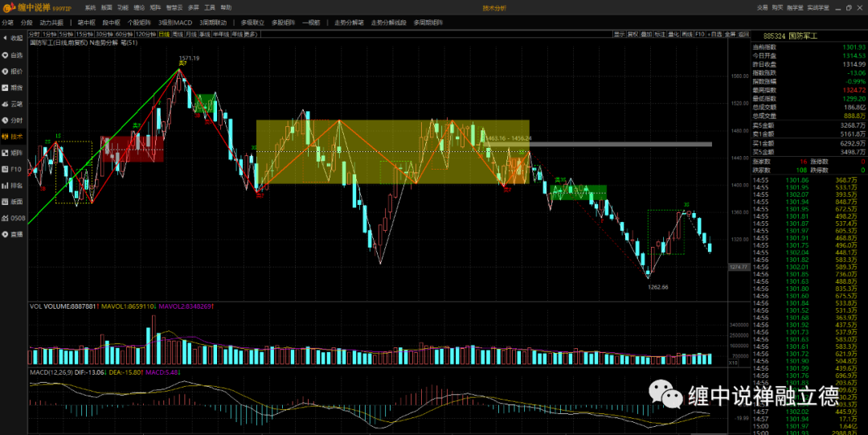Switch to 日线 daily period tab

click(164, 35)
